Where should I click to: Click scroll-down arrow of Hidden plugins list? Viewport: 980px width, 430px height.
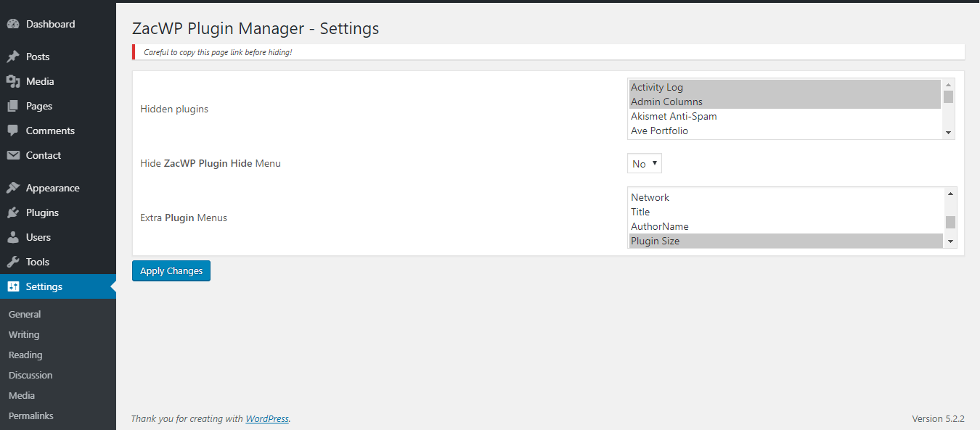click(948, 133)
